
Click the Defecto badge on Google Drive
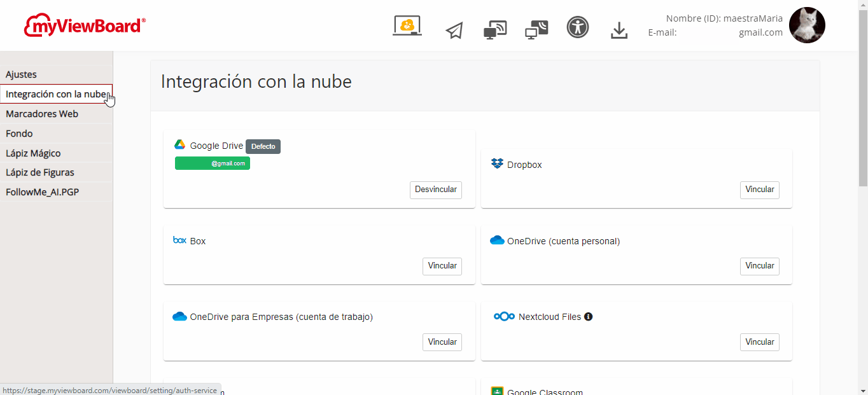pos(263,146)
